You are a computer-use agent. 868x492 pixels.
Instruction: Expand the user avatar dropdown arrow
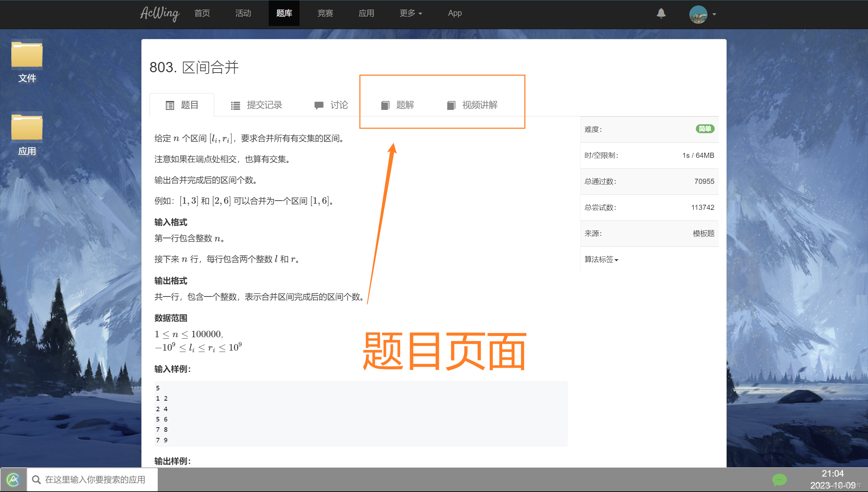tap(714, 14)
